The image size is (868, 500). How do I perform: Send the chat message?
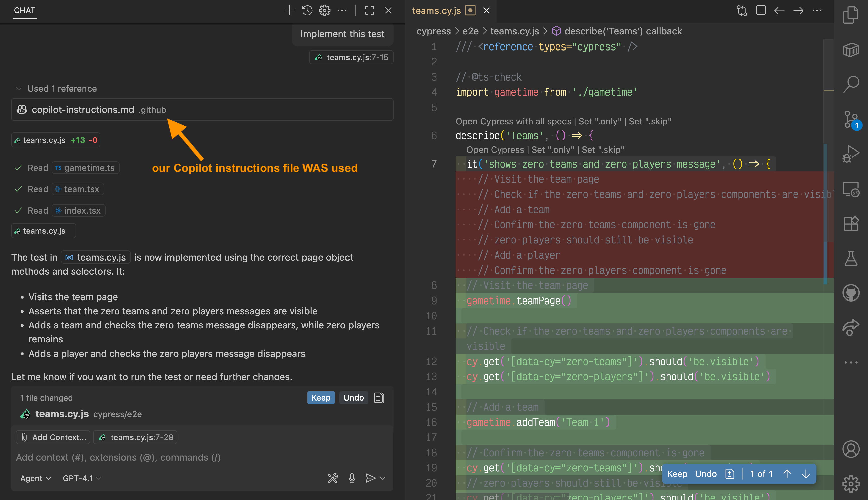(370, 478)
